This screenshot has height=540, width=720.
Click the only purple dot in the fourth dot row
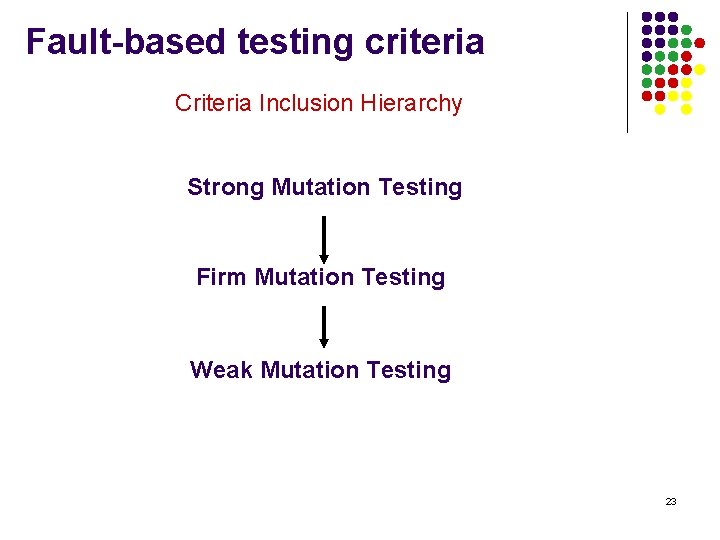(x=647, y=57)
